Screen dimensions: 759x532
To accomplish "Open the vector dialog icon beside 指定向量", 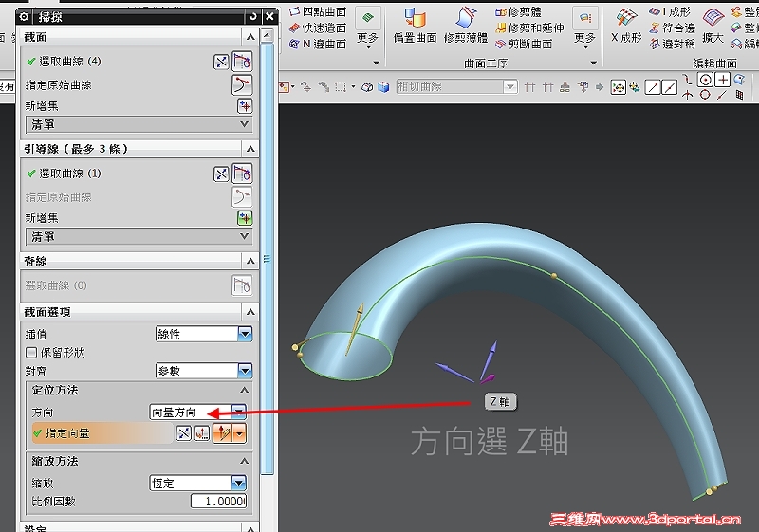I will tap(201, 433).
